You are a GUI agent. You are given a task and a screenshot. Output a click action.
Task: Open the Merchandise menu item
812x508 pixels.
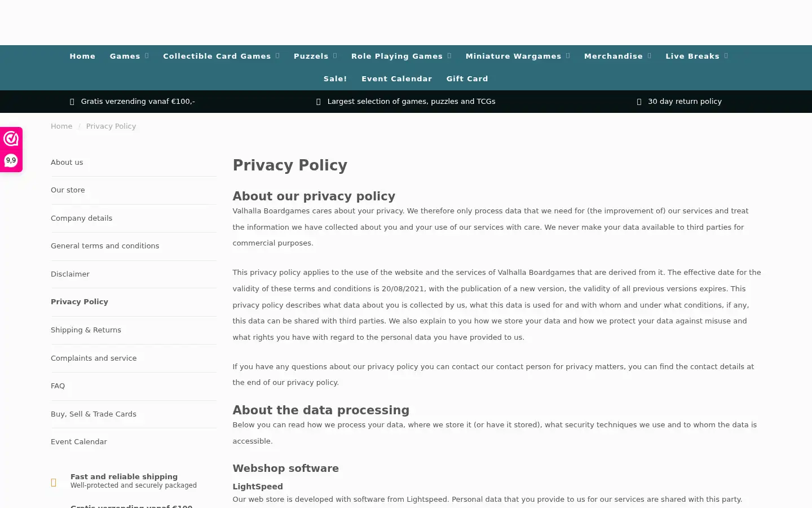[614, 56]
